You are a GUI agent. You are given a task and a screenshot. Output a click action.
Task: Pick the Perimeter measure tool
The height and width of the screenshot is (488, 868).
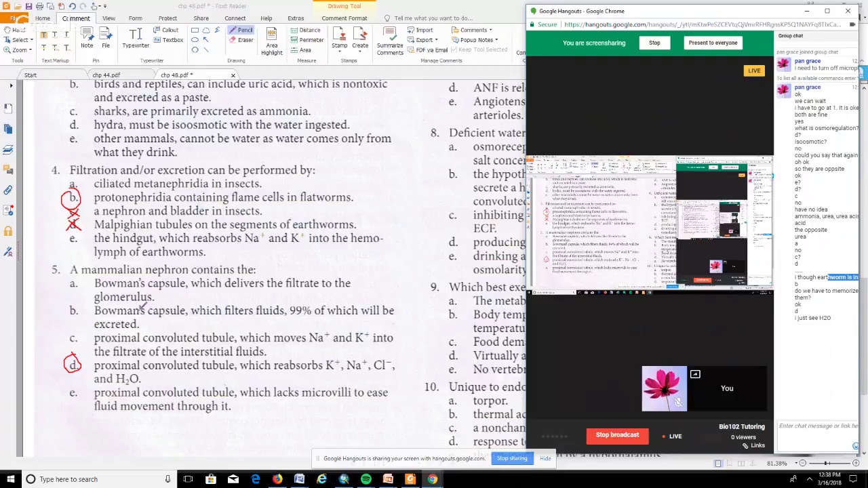(307, 40)
